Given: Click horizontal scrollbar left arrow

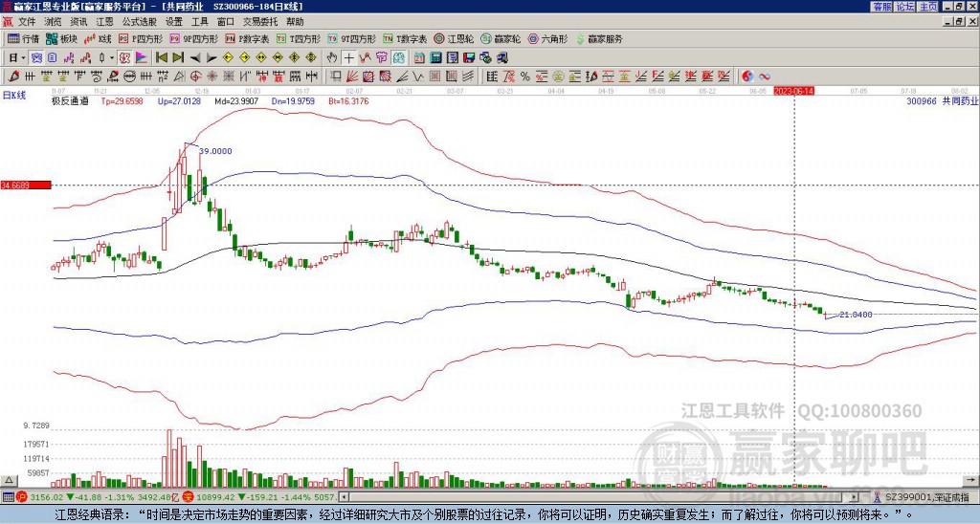Looking at the screenshot, I should pos(344,497).
